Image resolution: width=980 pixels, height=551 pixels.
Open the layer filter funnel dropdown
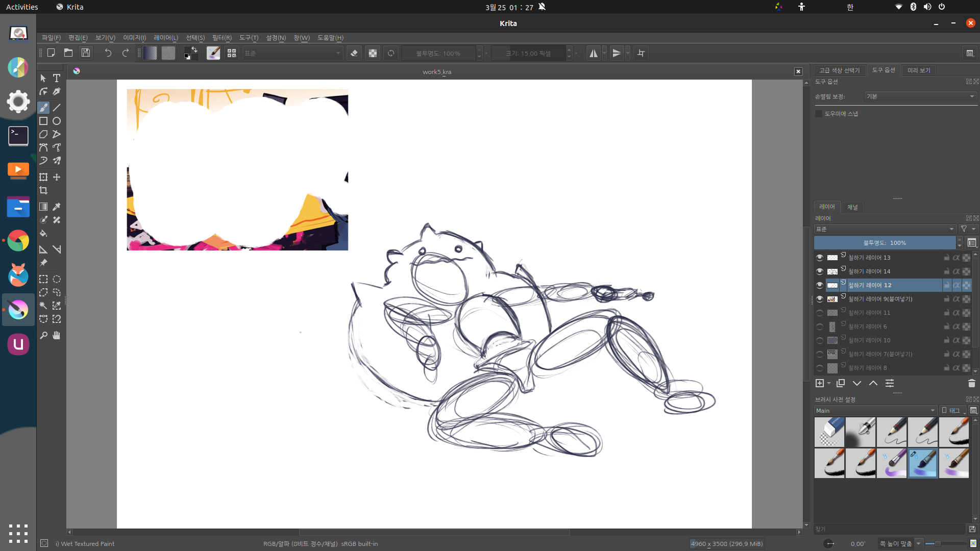[x=967, y=229]
